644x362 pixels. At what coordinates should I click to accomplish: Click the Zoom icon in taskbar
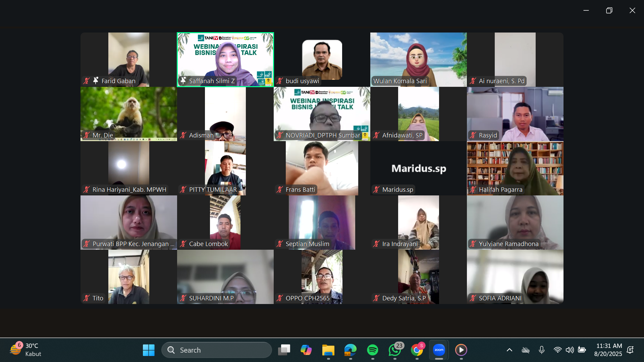click(x=439, y=350)
